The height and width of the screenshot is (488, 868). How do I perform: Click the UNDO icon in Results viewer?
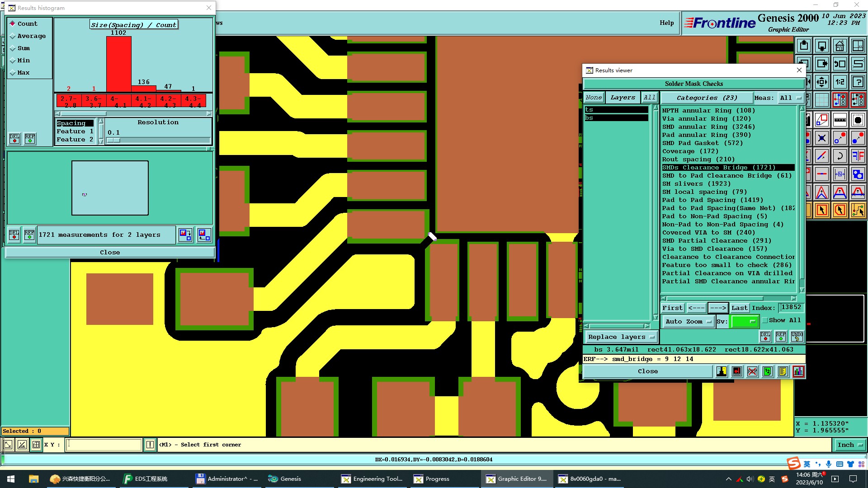pos(797,336)
